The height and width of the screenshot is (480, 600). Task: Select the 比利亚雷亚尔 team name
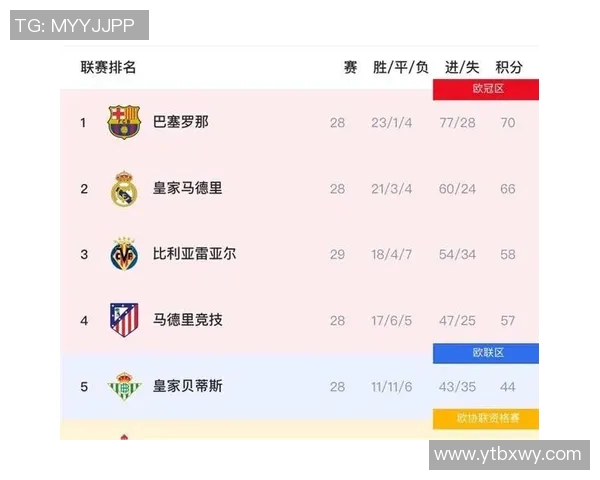click(x=195, y=254)
